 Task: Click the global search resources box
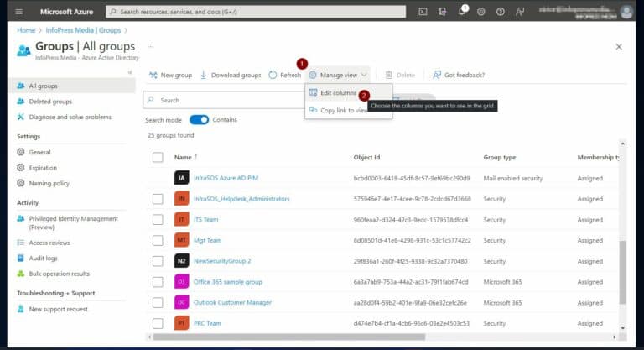point(256,12)
